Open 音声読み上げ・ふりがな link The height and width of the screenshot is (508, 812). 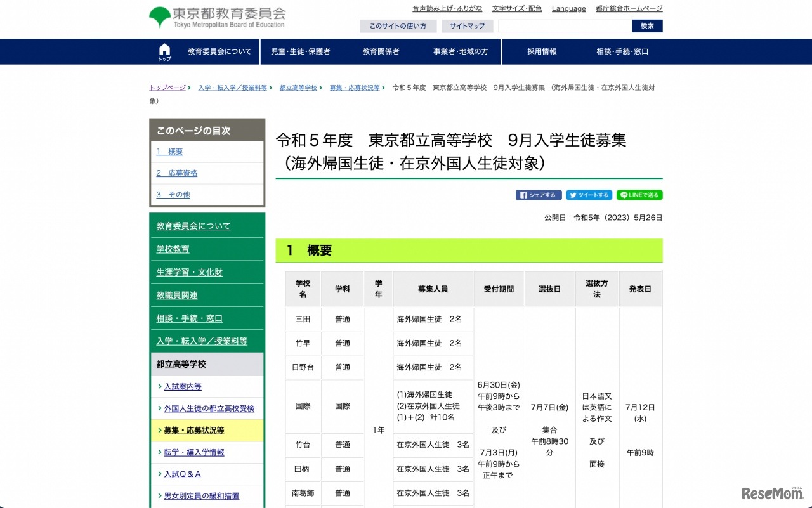click(x=447, y=8)
